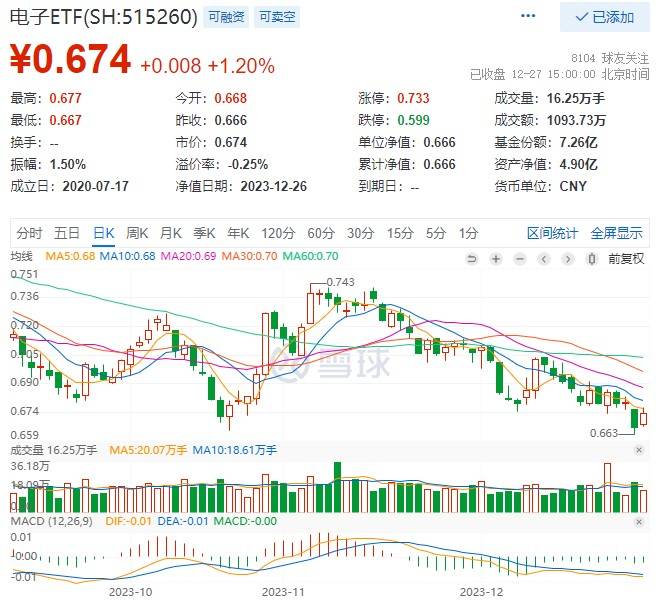Click the 2023-11 date axis label
This screenshot has width=660, height=602.
click(283, 592)
